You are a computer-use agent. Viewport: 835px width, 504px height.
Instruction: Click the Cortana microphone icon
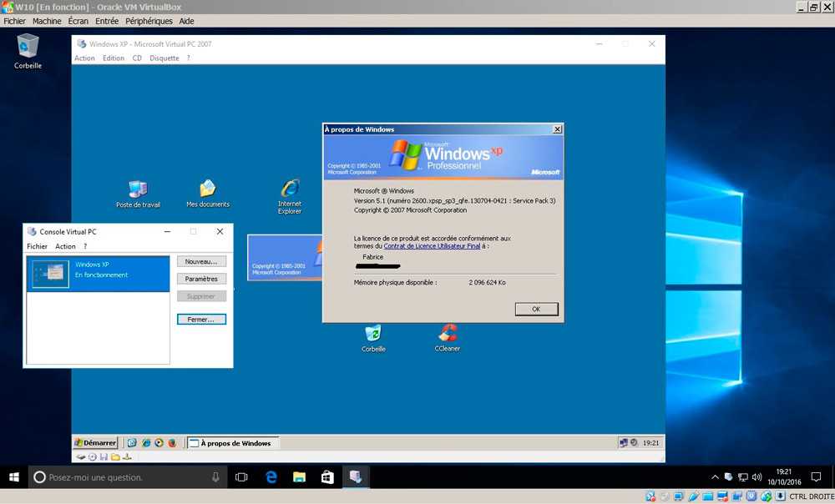[x=215, y=477]
